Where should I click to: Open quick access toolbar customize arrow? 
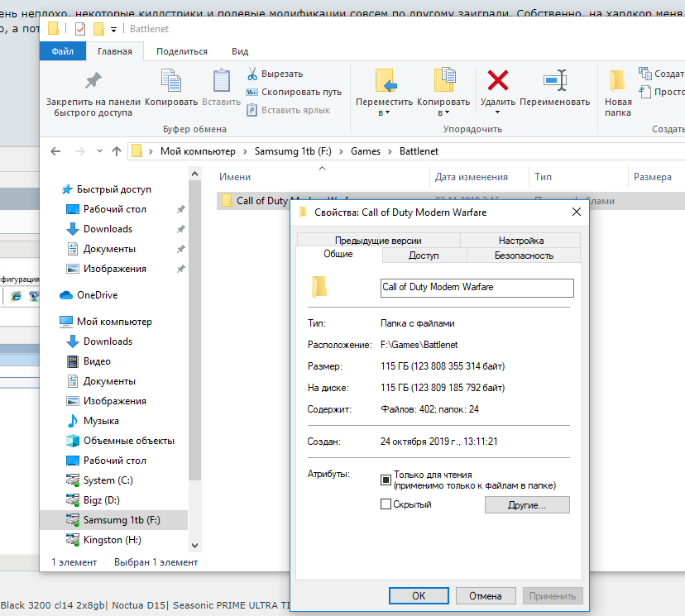tap(113, 29)
